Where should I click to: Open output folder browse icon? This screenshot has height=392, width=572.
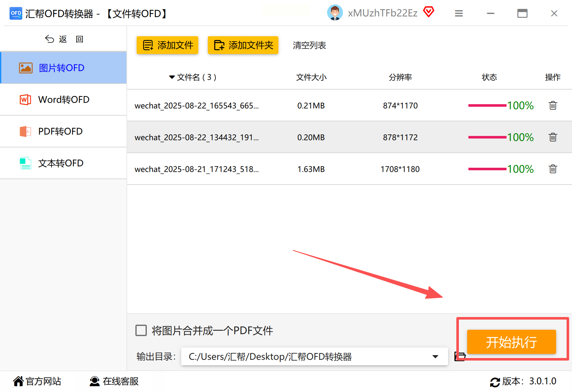click(x=460, y=356)
